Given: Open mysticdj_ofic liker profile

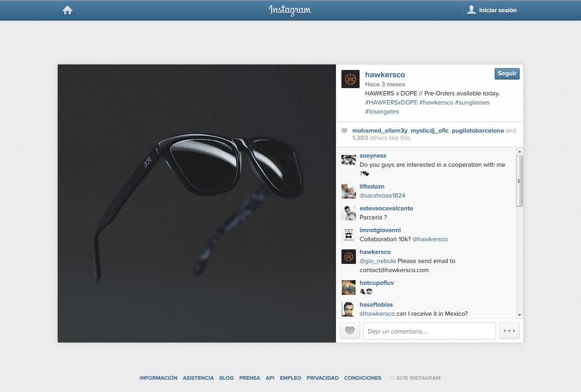Looking at the screenshot, I should (430, 131).
